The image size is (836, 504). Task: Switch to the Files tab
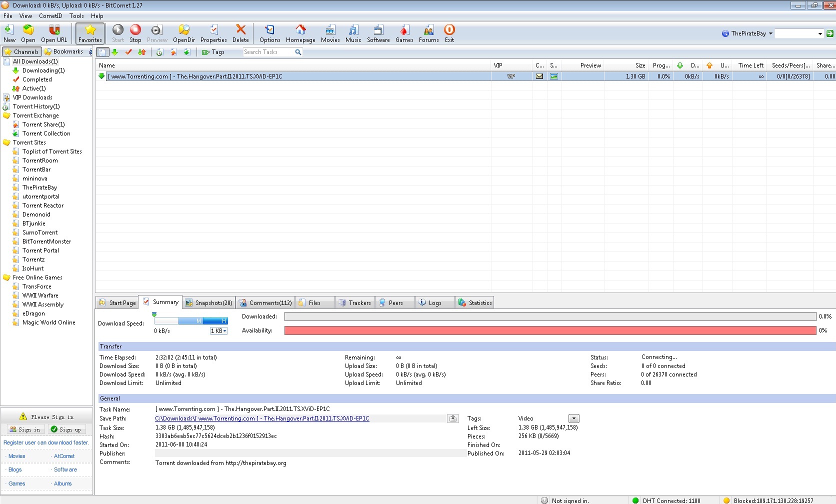click(x=315, y=303)
